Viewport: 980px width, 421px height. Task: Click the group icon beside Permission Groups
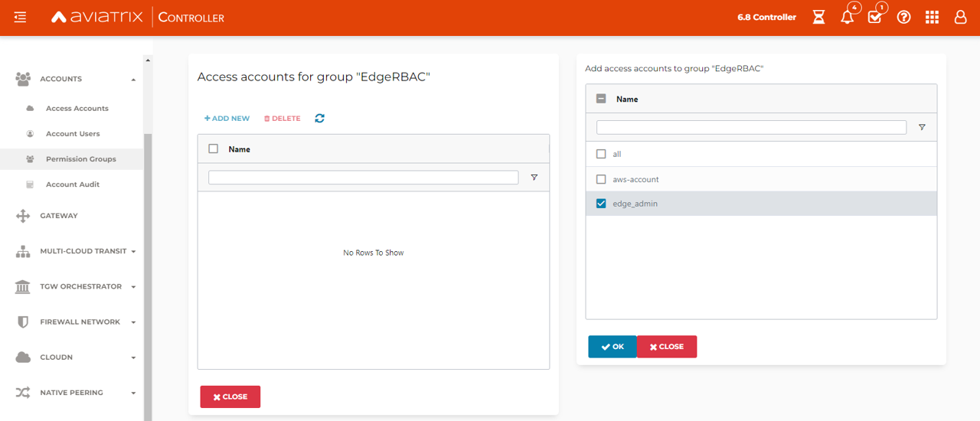30,159
